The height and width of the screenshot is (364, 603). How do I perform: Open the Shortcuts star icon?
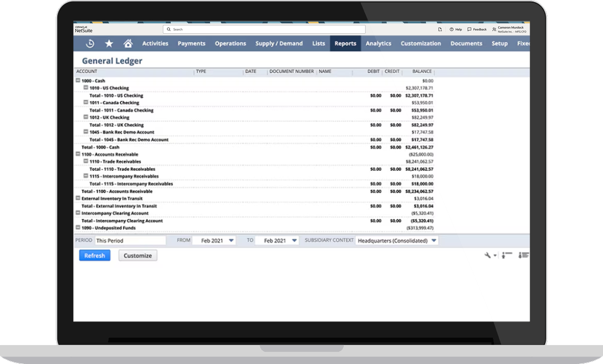tap(109, 43)
